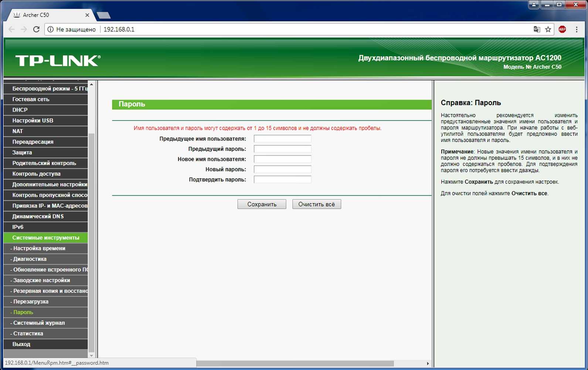
Task: Focus Новое имя пользователя field
Action: (282, 159)
